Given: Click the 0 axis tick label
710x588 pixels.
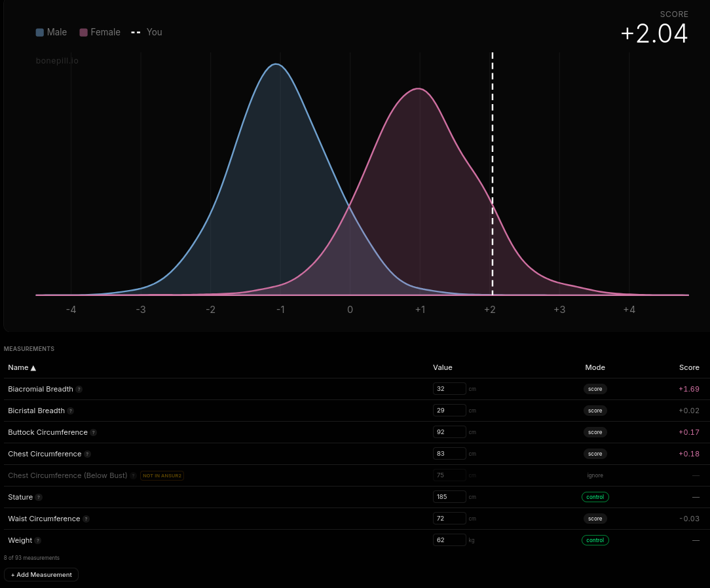Looking at the screenshot, I should click(x=350, y=310).
